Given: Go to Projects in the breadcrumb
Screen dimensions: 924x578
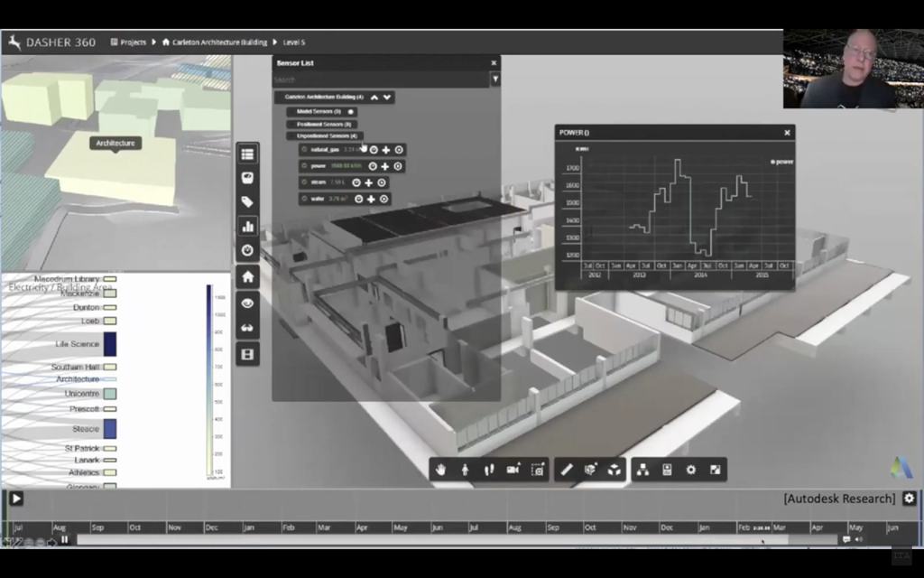Looking at the screenshot, I should tap(133, 42).
